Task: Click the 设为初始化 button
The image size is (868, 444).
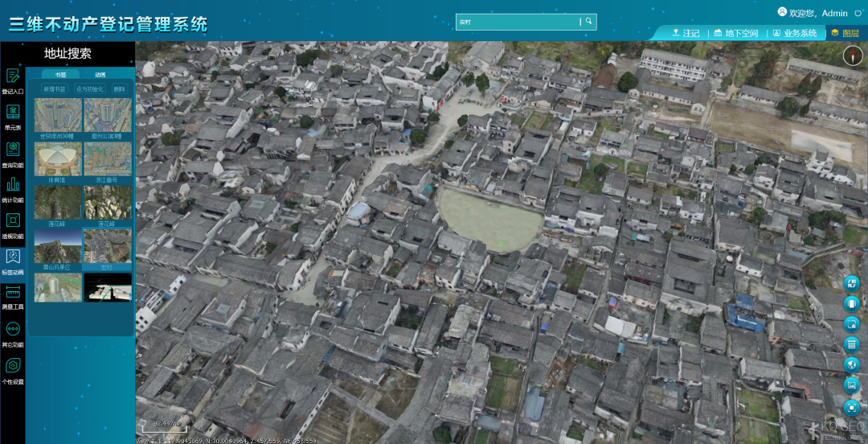Action: [x=89, y=88]
